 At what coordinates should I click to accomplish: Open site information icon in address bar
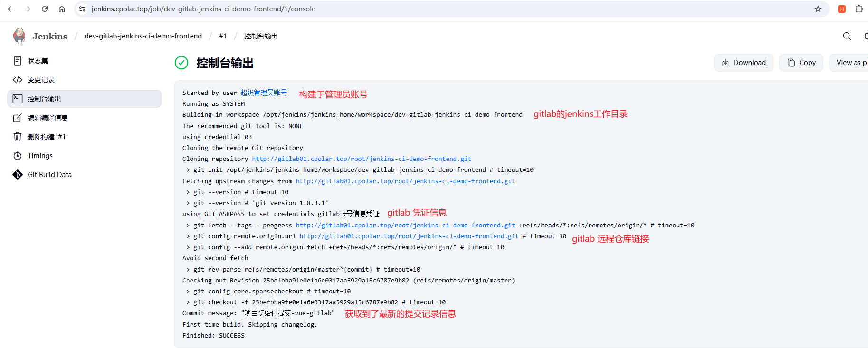pos(82,9)
